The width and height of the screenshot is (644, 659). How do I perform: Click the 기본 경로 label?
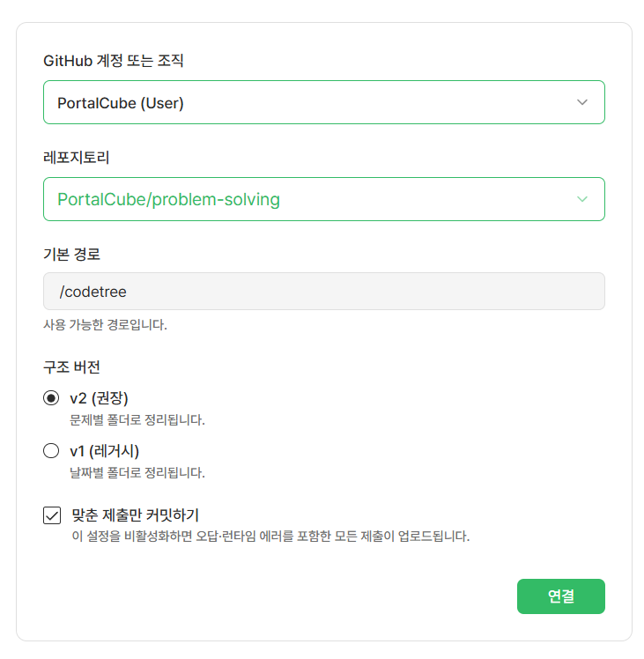pyautogui.click(x=71, y=254)
